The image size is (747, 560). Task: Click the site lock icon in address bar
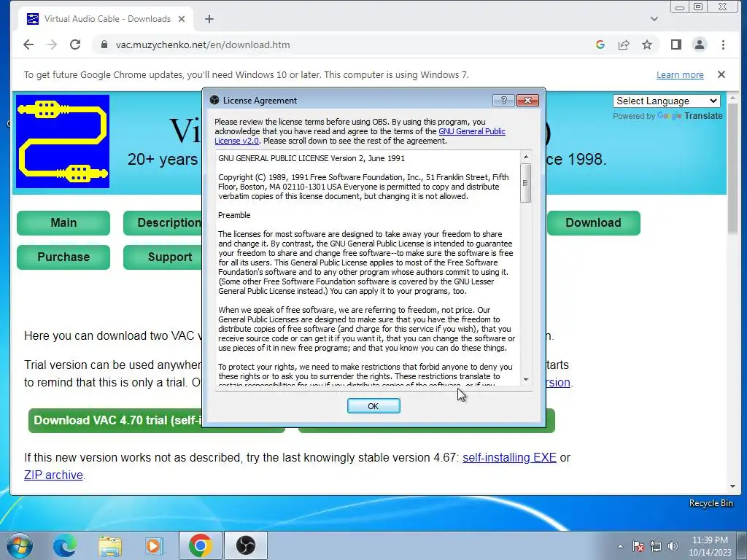[104, 44]
